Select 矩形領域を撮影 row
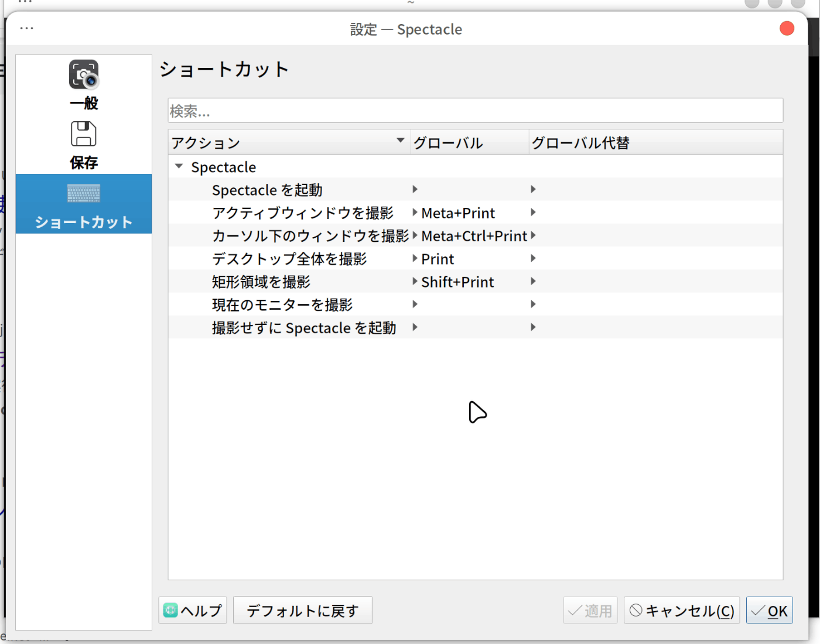The image size is (820, 644). [x=475, y=282]
